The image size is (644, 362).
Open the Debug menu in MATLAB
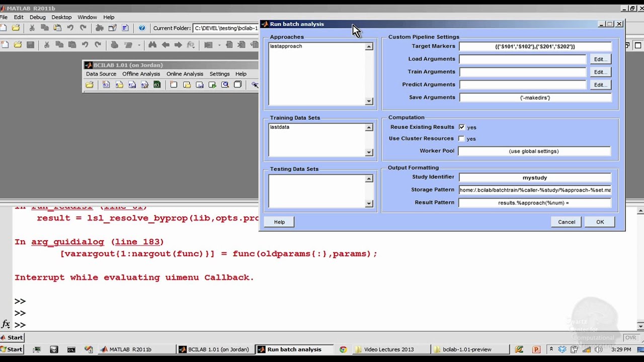tap(37, 17)
